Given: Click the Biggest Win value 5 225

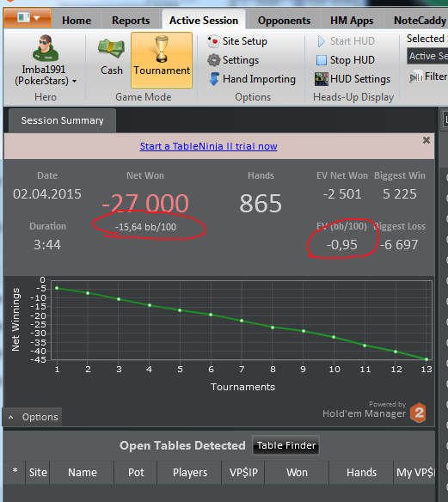Looking at the screenshot, I should (x=400, y=194).
